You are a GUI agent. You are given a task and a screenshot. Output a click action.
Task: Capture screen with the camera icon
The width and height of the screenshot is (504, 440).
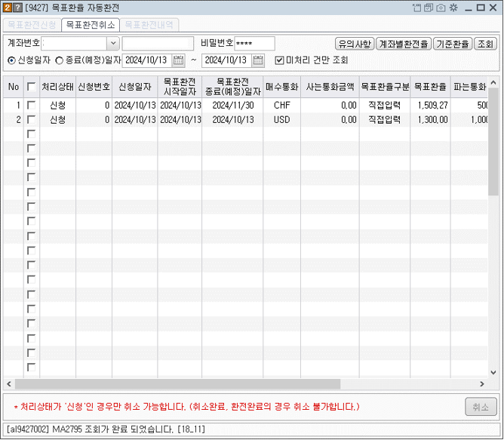point(441,8)
